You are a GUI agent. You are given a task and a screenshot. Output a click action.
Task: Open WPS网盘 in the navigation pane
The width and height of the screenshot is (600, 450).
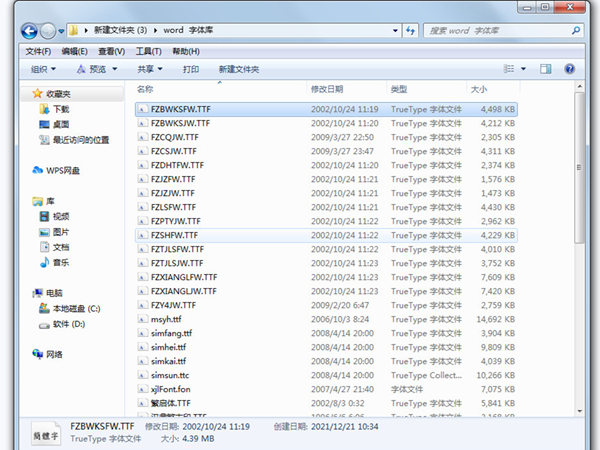point(62,170)
